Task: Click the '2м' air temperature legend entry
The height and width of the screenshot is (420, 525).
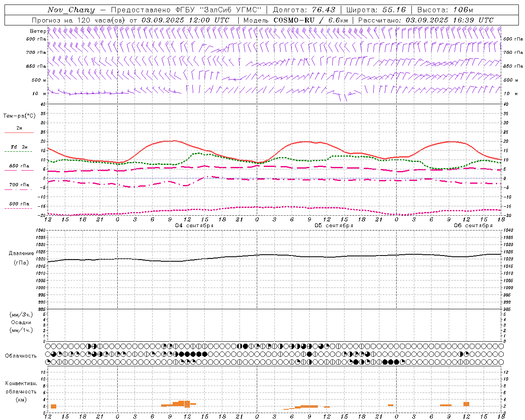Action: coord(19,128)
